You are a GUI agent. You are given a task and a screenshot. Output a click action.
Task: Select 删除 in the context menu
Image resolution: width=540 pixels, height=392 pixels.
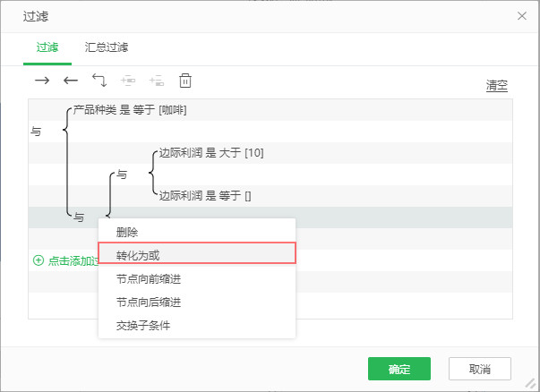197,233
